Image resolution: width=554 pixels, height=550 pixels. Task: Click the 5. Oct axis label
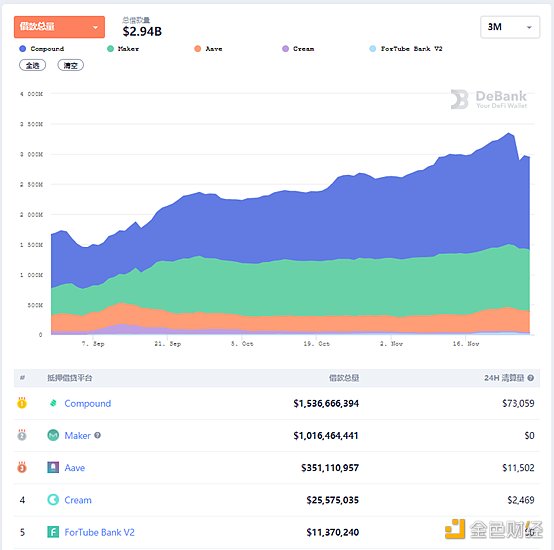click(x=242, y=343)
